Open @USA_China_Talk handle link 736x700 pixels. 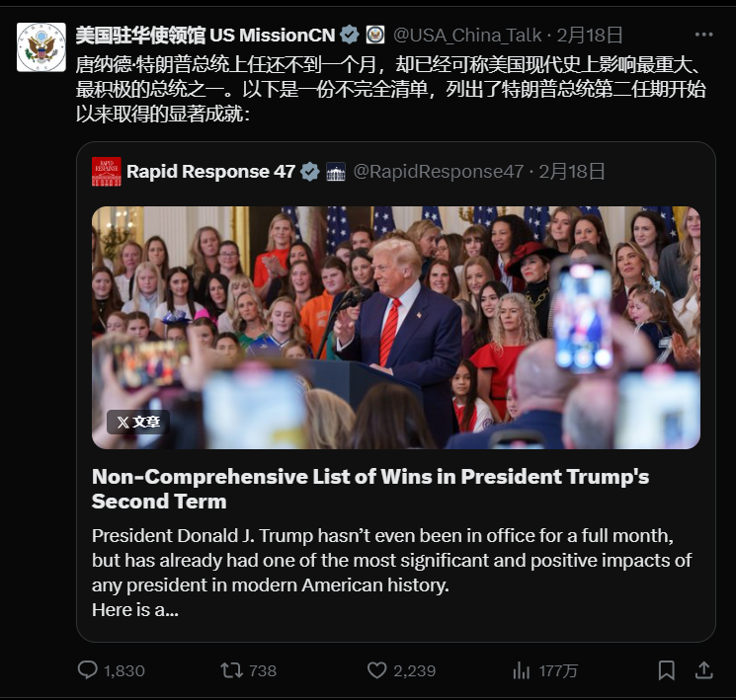tap(467, 36)
